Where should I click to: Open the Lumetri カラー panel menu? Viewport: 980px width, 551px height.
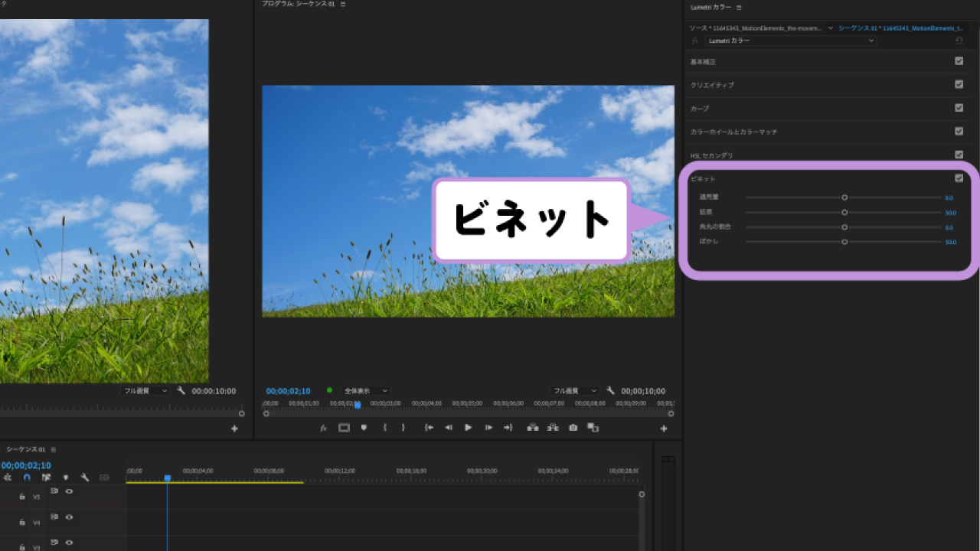738,7
